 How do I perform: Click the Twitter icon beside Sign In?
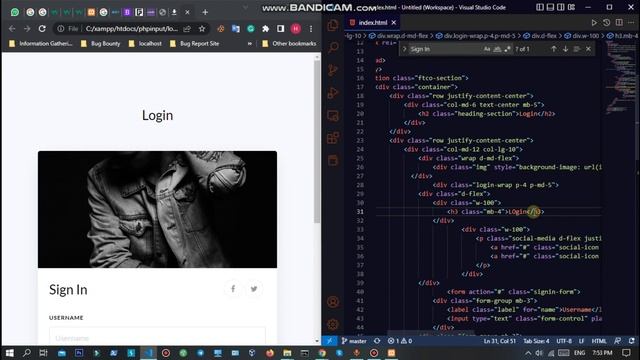[x=254, y=289]
